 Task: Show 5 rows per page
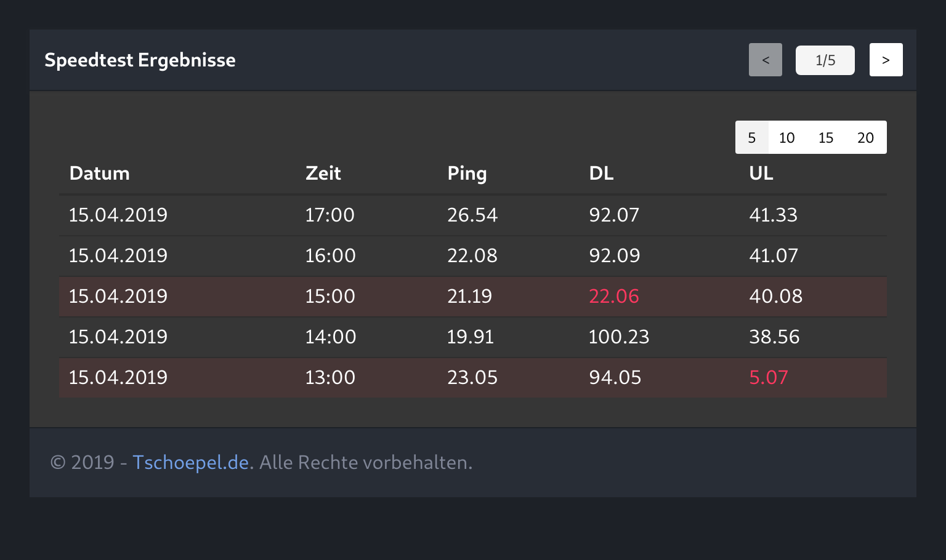(751, 137)
